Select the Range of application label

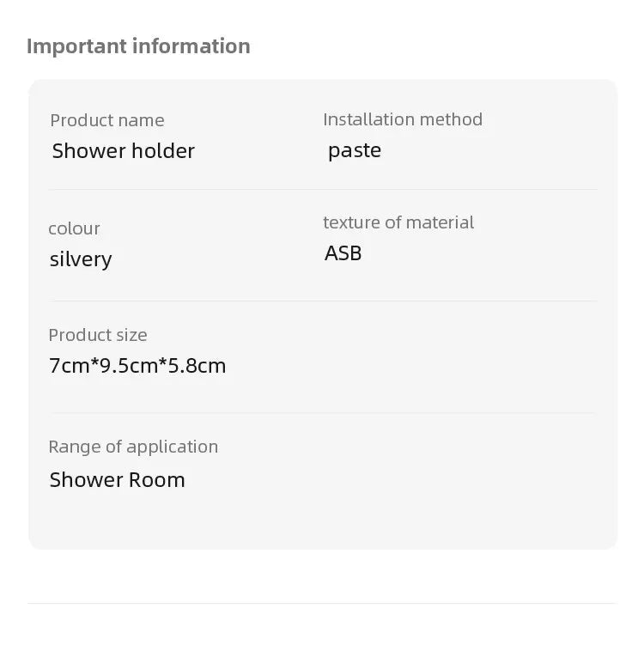click(133, 447)
